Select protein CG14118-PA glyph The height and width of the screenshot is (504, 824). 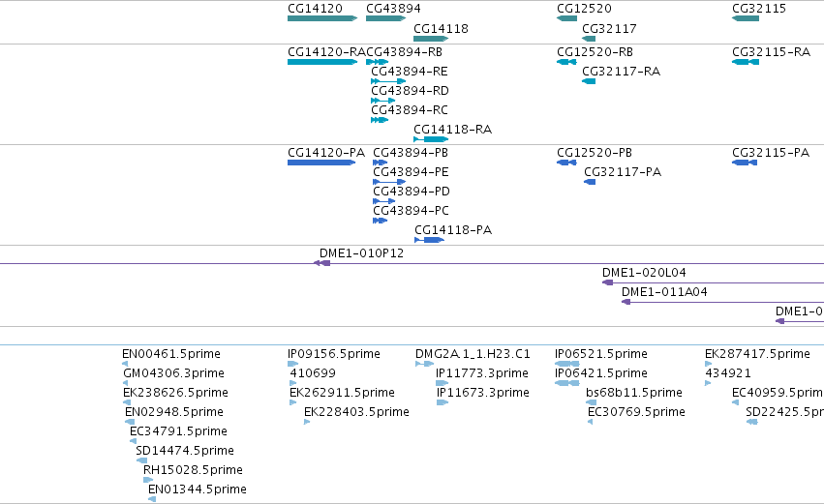429,241
